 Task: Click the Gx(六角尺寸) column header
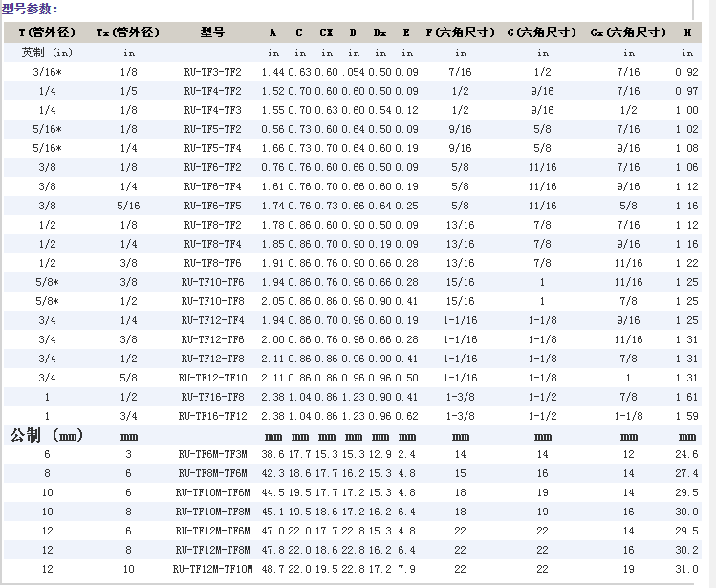click(x=628, y=33)
